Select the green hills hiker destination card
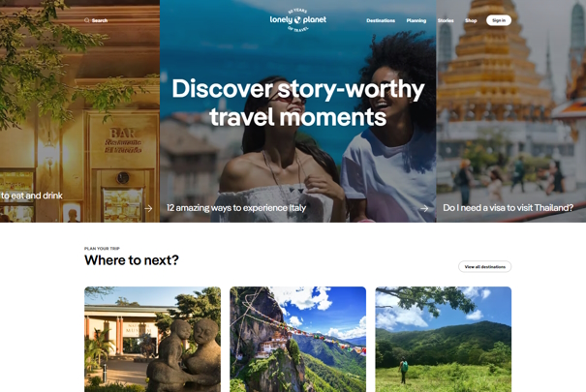 point(444,340)
